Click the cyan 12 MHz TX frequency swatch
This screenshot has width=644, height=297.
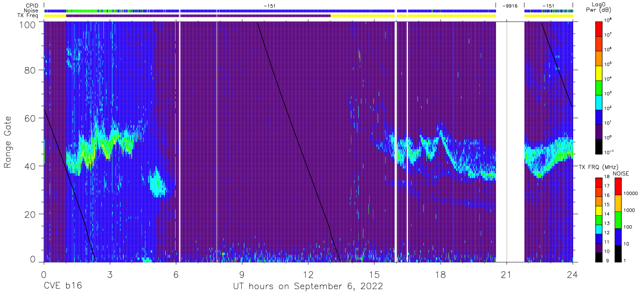[599, 228]
